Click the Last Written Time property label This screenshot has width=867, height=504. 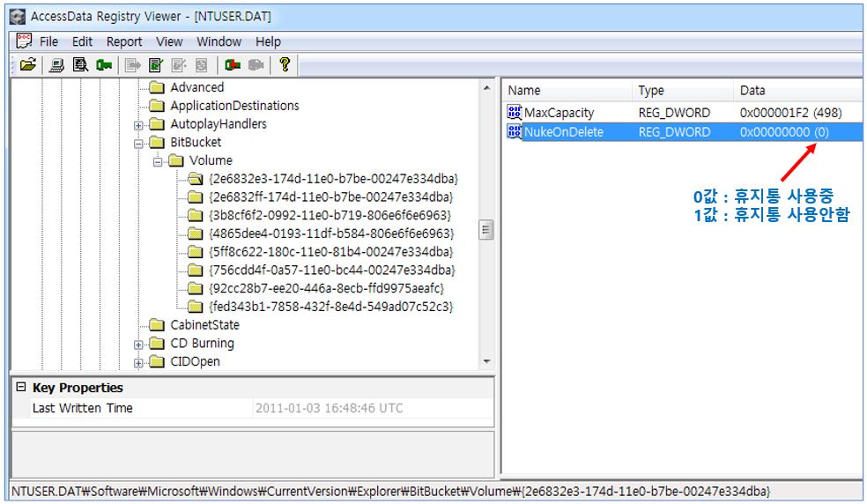(83, 408)
